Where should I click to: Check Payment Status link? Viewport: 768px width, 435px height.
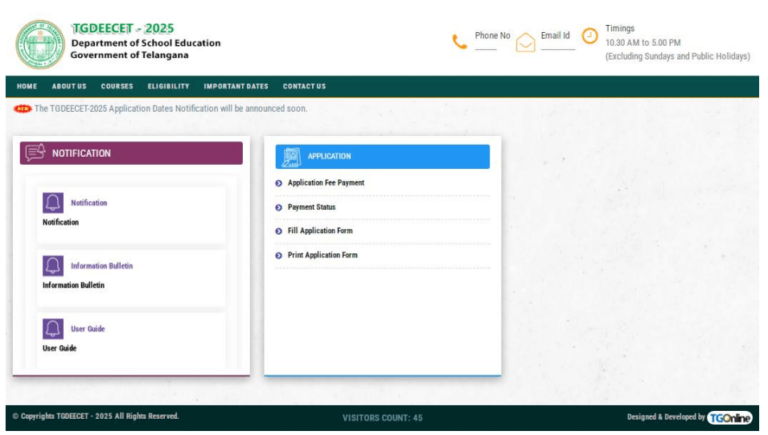312,207
